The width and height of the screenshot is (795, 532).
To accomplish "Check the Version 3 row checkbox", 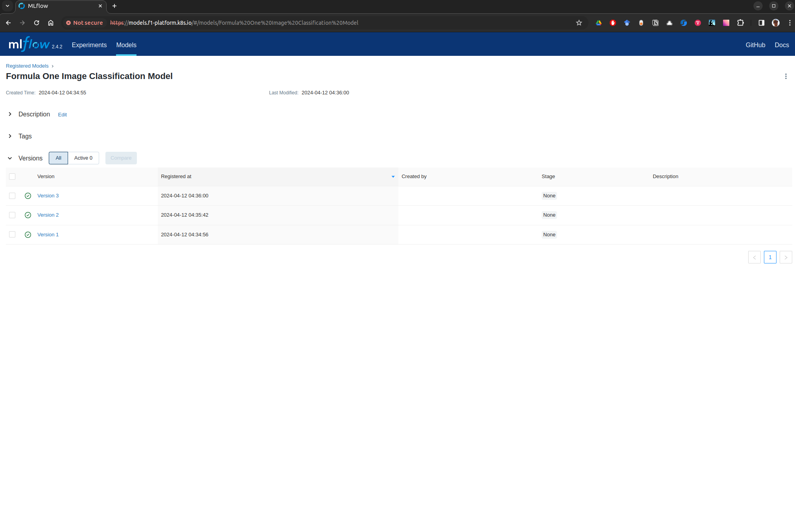I will tap(12, 196).
